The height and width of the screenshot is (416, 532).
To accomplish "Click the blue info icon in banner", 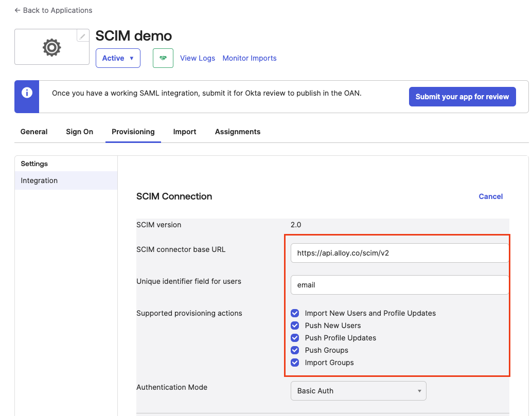I will pos(27,93).
